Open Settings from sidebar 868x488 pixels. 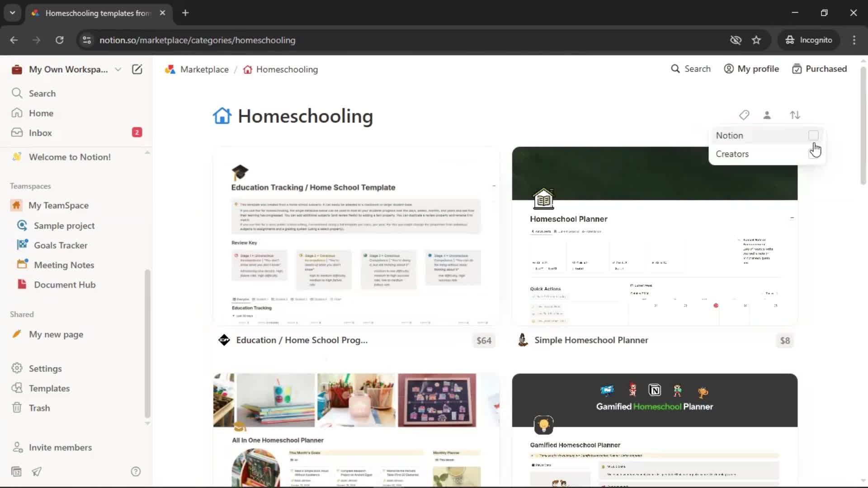tap(45, 368)
